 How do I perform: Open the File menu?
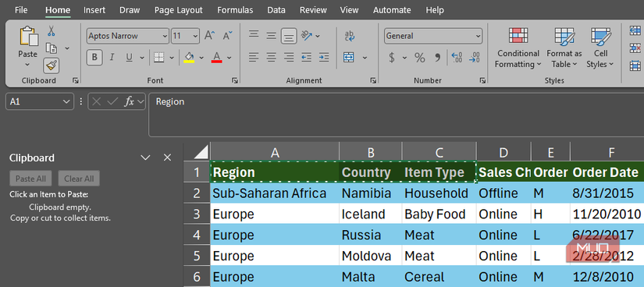click(x=21, y=10)
